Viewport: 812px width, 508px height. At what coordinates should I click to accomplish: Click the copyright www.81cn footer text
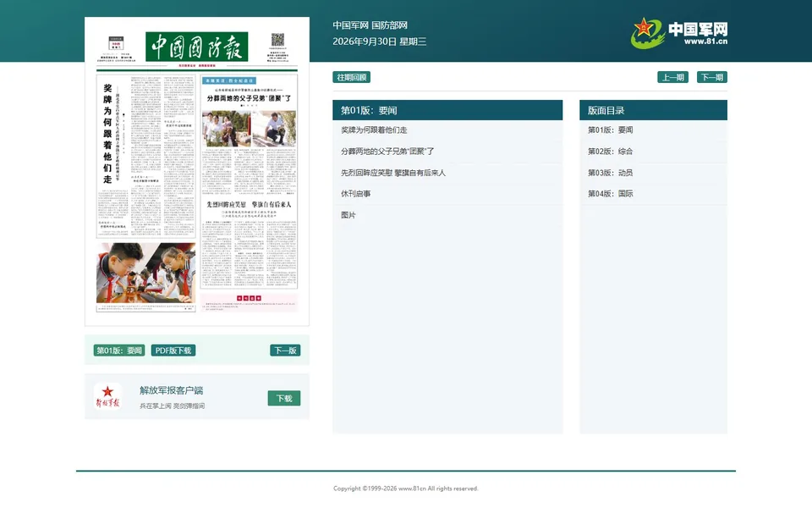click(x=406, y=489)
